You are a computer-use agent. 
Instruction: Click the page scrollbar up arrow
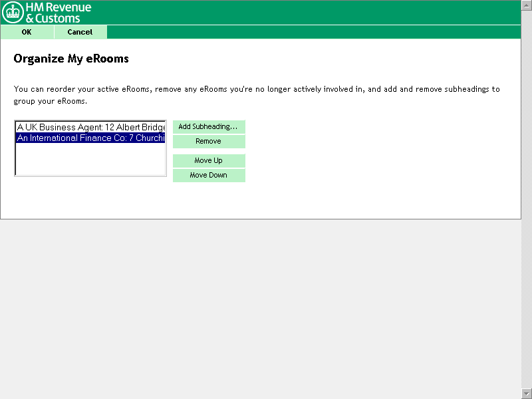(527, 5)
